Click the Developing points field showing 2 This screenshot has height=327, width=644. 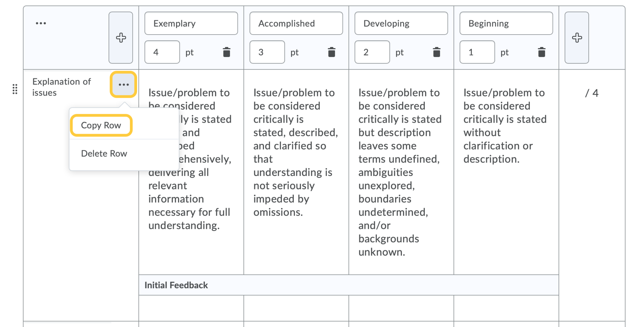click(372, 52)
